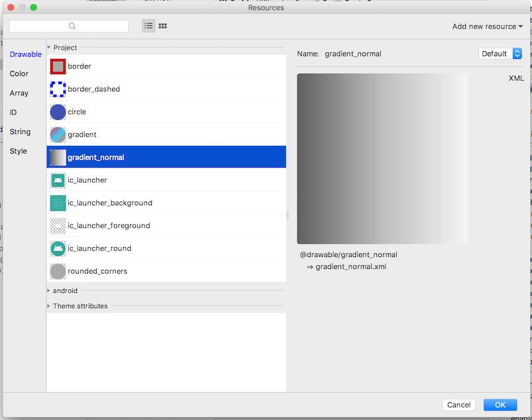Click the gradient drawable thumbnail icon
The height and width of the screenshot is (420, 532).
pos(58,134)
